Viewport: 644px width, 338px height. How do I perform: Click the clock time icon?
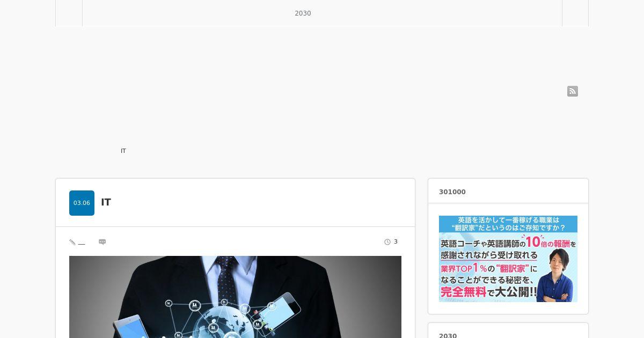(x=387, y=242)
